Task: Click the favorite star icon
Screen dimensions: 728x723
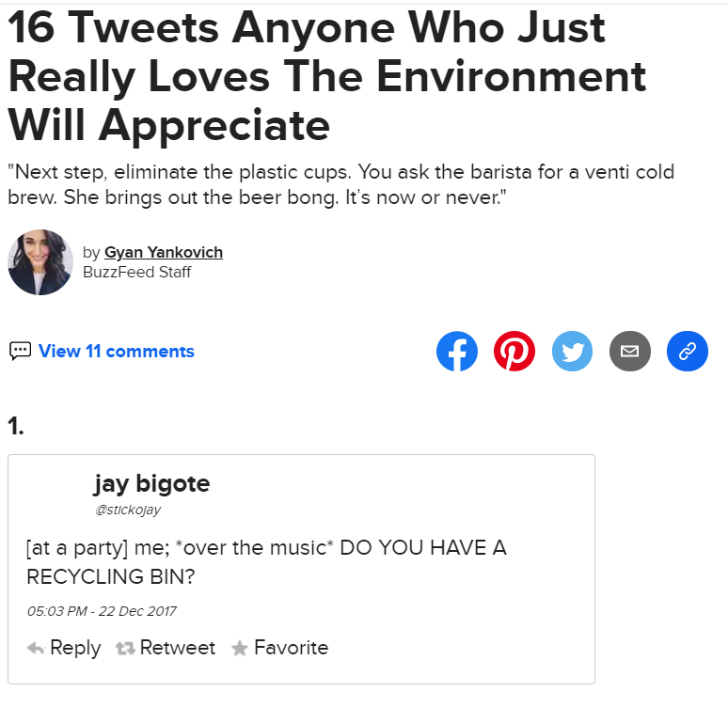Action: (x=240, y=648)
